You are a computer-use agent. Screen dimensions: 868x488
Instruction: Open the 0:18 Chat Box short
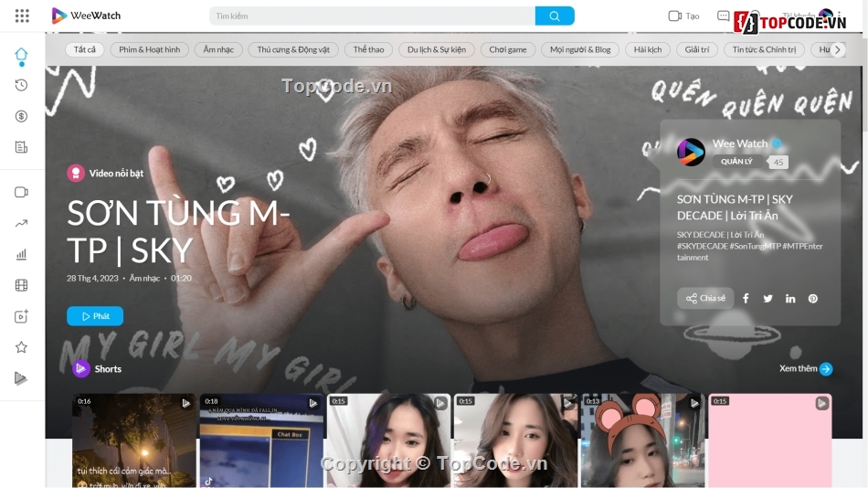coord(261,440)
